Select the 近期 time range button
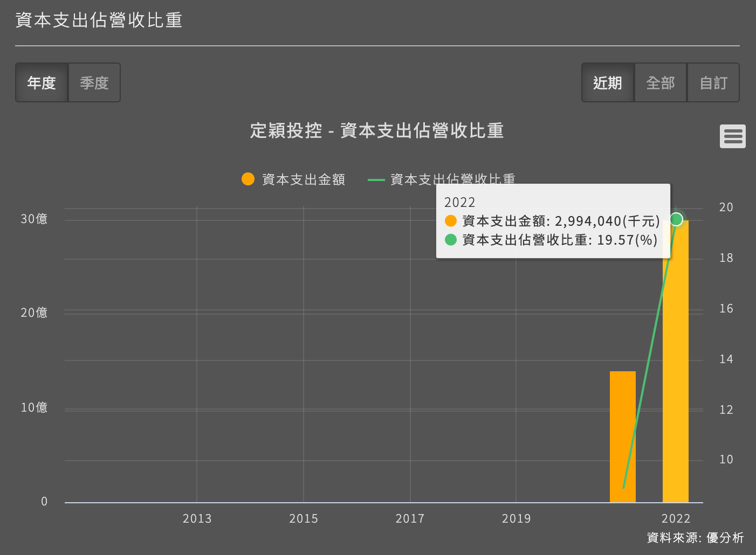The width and height of the screenshot is (756, 555). coord(607,82)
